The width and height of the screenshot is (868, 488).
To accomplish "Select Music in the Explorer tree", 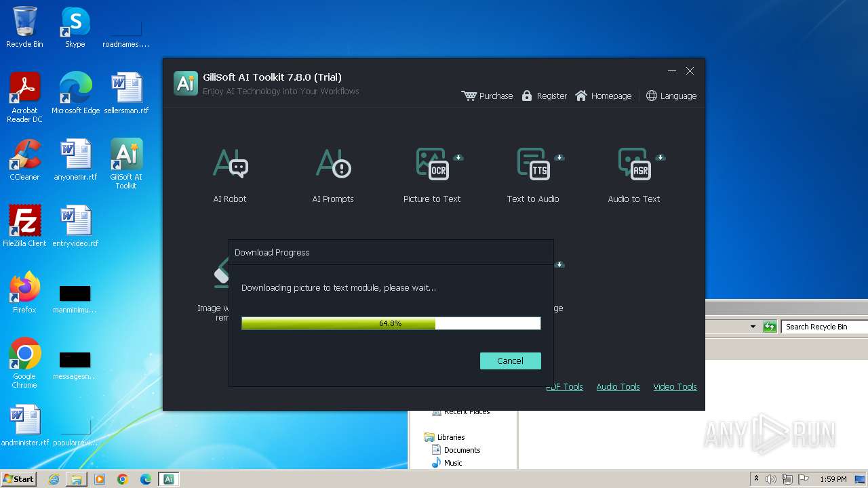I will click(447, 463).
